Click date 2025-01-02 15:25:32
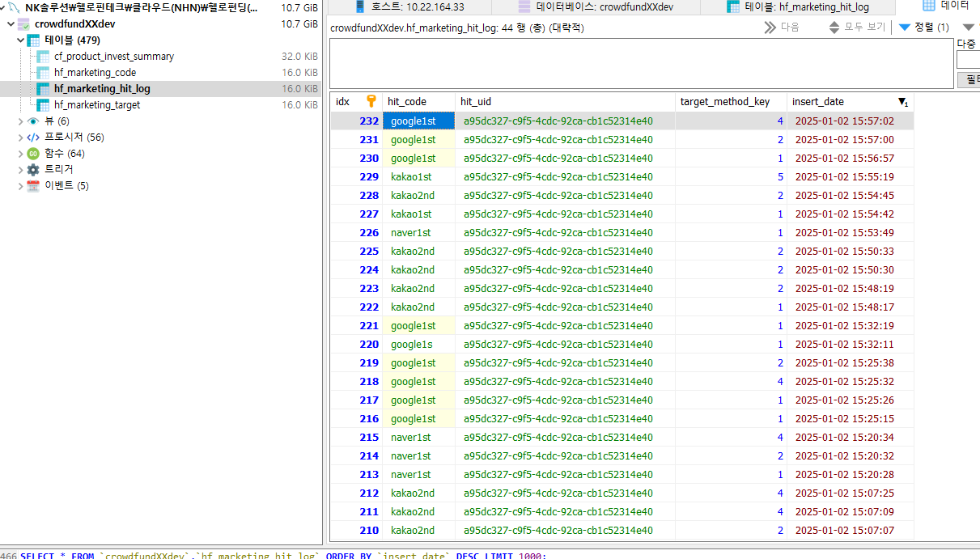The height and width of the screenshot is (559, 980). [x=844, y=382]
